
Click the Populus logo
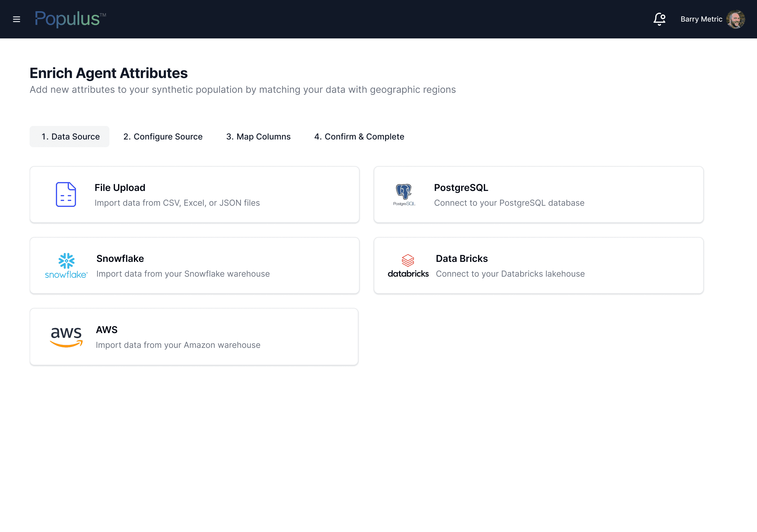70,19
